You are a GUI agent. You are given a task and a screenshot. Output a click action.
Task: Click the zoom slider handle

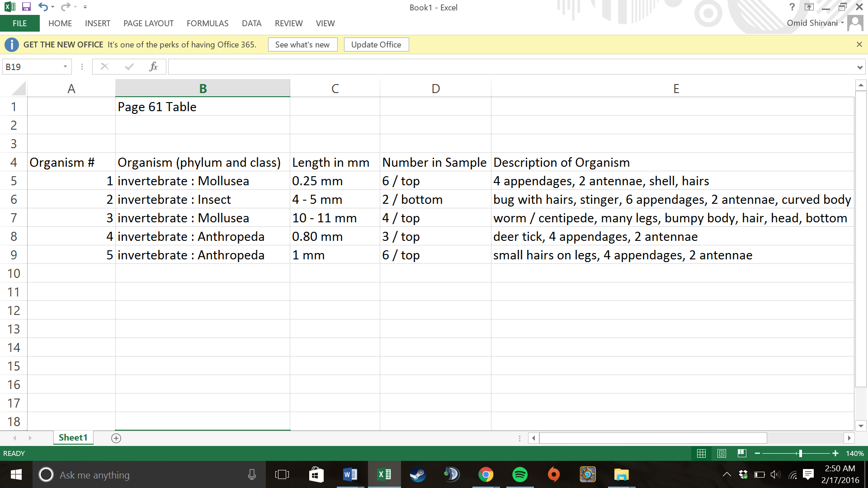coord(800,453)
